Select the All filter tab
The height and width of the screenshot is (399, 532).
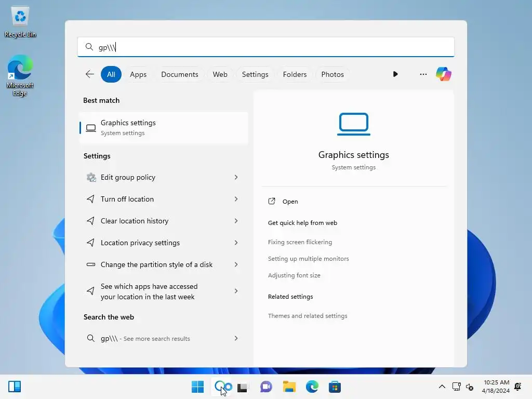pos(111,74)
